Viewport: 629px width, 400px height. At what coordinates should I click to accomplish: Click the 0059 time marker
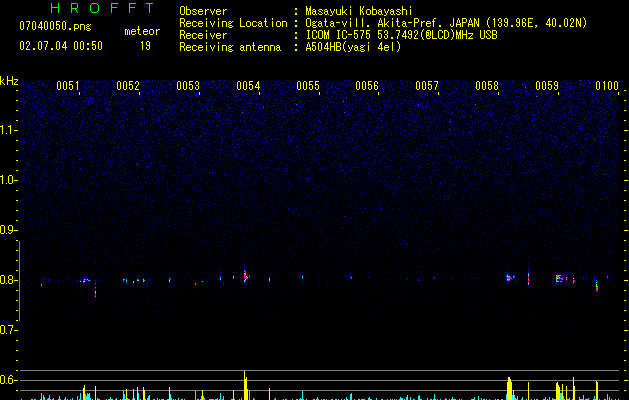pyautogui.click(x=547, y=86)
